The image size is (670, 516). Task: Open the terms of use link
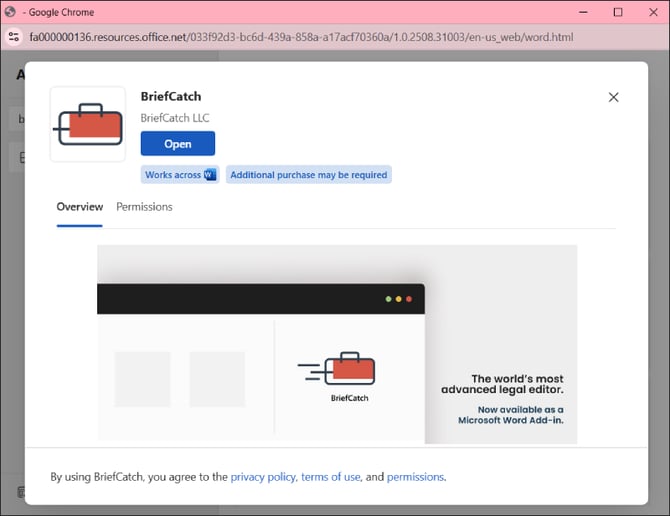coord(331,477)
